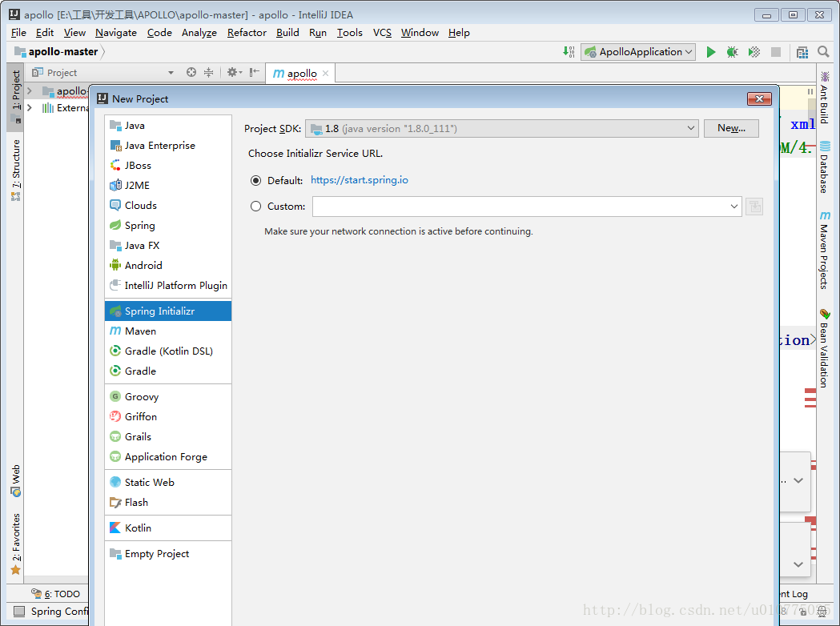Select Gradle (Kotlin DSL) project type
The width and height of the screenshot is (840, 626).
click(168, 351)
